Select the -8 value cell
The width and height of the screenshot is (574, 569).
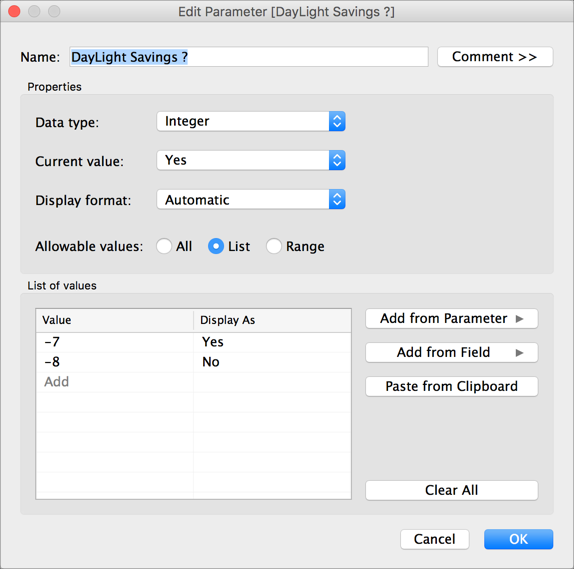pos(115,362)
